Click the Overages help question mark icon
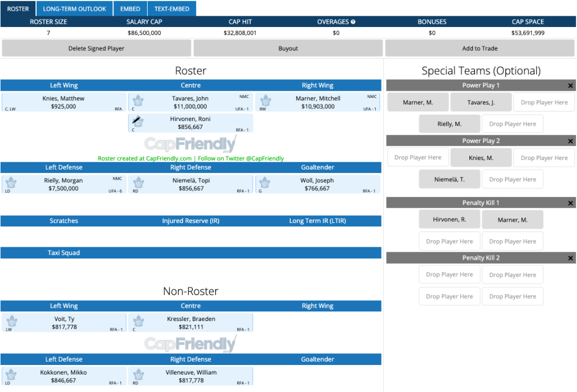The width and height of the screenshot is (577, 392). pos(353,22)
